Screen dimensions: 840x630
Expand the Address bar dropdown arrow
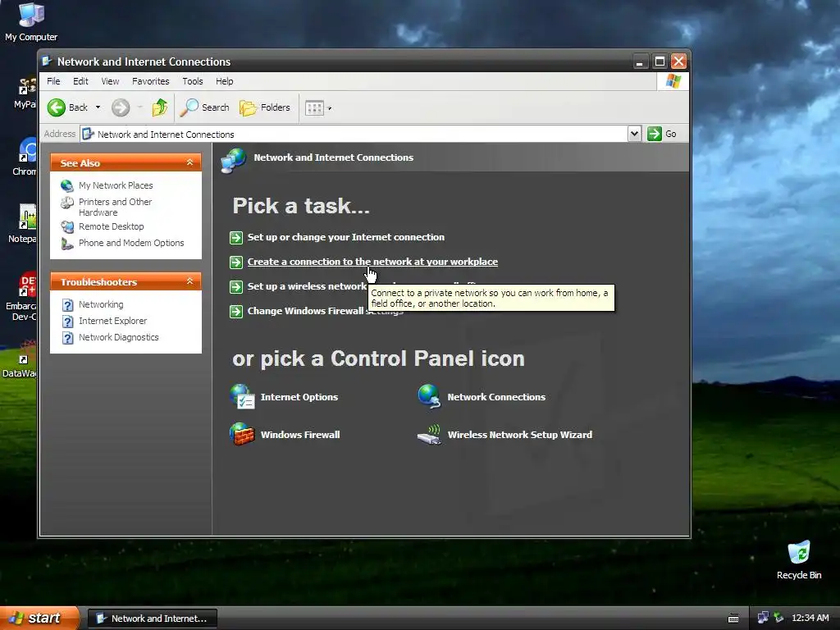pyautogui.click(x=634, y=134)
